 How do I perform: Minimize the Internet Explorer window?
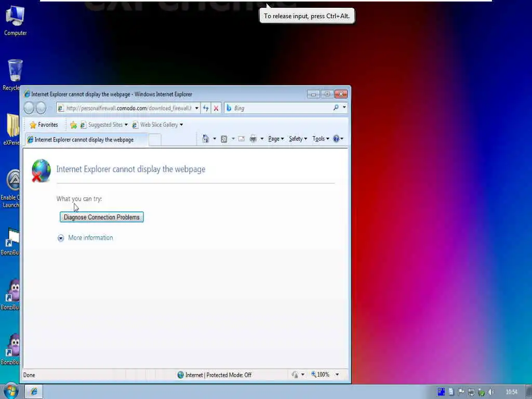pos(313,95)
